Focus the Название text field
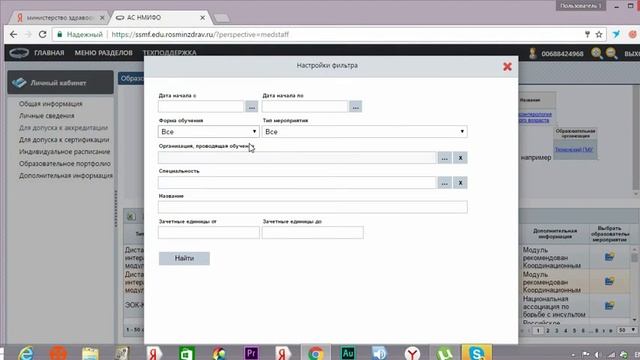 [313, 207]
